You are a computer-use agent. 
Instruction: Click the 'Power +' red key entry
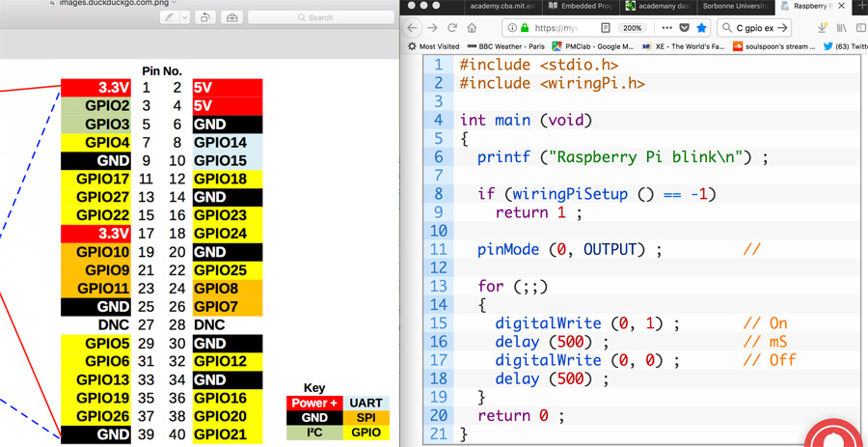[314, 403]
